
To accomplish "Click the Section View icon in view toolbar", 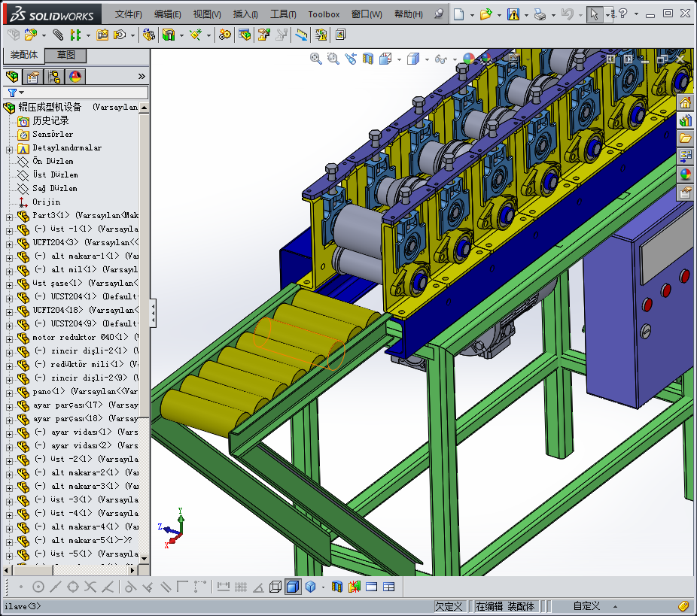I will point(369,59).
